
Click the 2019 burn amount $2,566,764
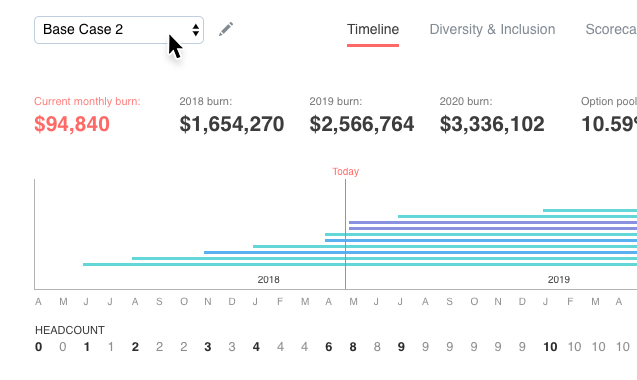point(362,124)
